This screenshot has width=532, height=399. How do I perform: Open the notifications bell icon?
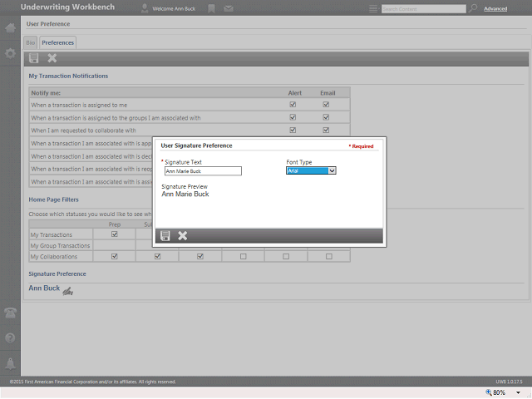(x=10, y=363)
